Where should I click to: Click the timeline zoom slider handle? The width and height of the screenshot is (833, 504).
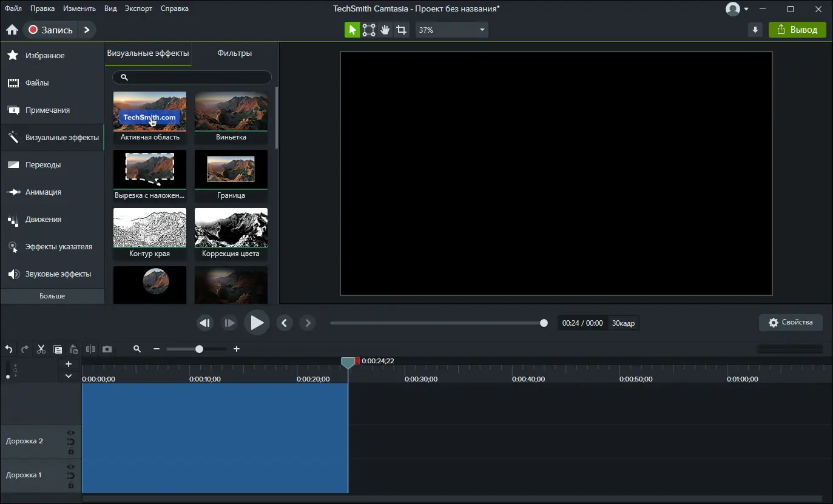coord(199,349)
